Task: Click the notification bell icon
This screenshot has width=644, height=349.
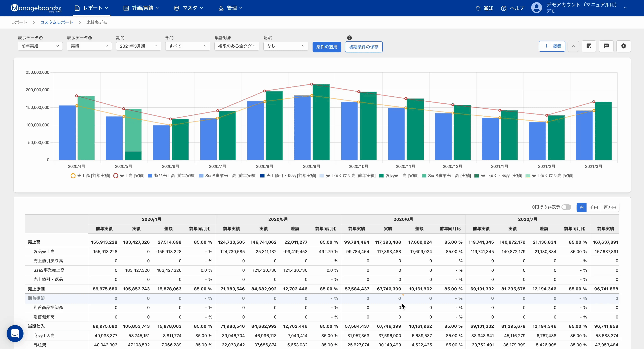Action: click(478, 8)
